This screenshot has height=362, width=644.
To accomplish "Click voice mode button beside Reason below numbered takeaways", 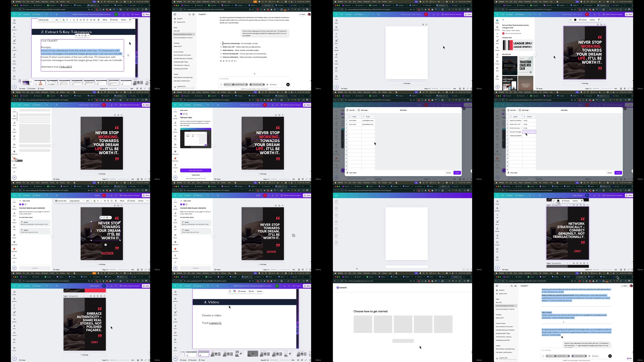I will coord(288,85).
